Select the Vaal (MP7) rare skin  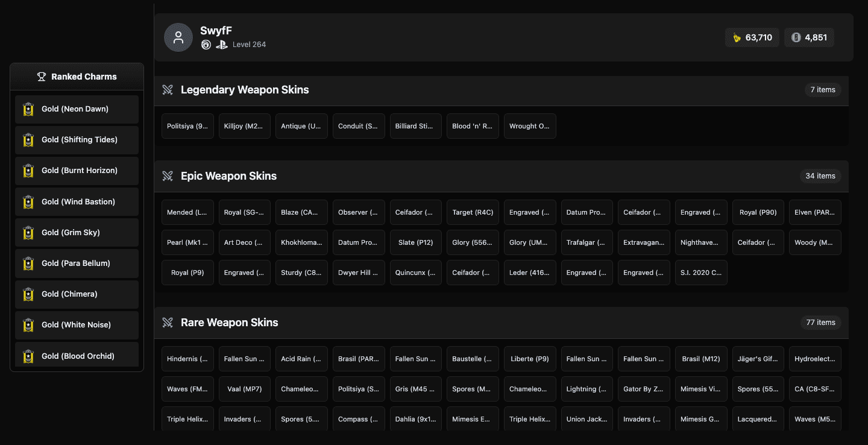(244, 389)
